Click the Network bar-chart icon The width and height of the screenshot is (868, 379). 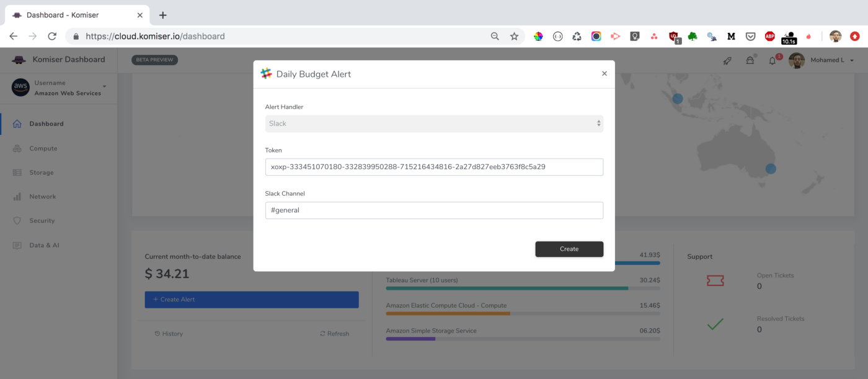[x=17, y=196]
